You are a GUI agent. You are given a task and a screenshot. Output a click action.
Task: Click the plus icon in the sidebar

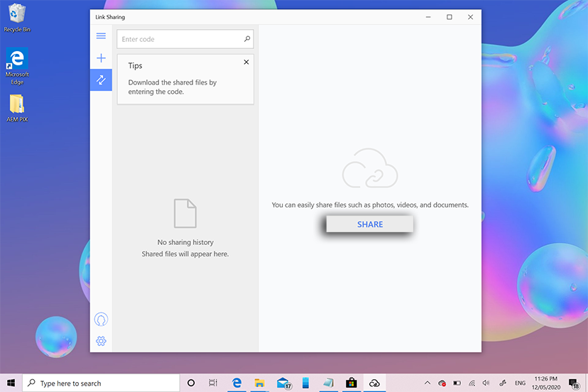[101, 58]
